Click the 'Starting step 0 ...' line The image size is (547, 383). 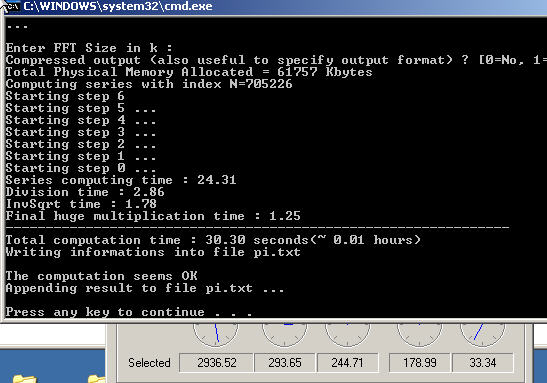click(x=81, y=168)
